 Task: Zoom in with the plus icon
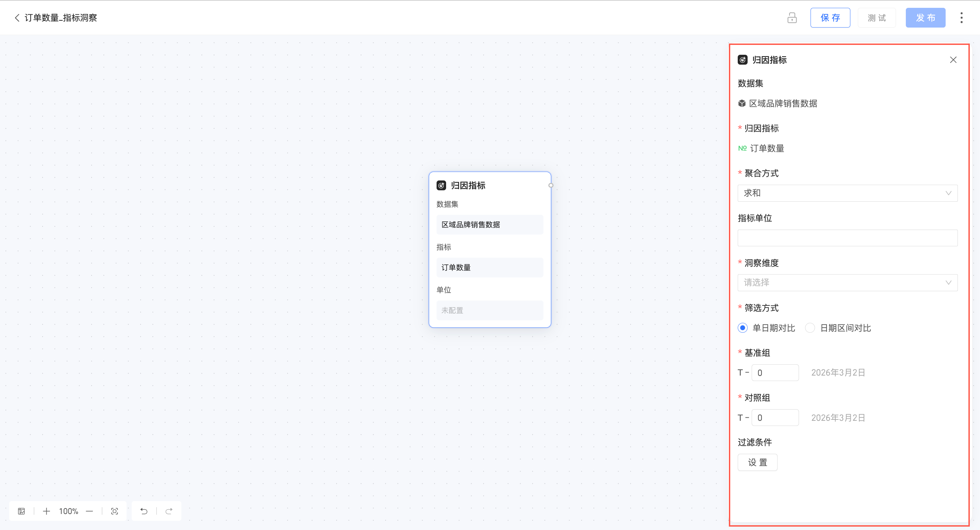(46, 511)
